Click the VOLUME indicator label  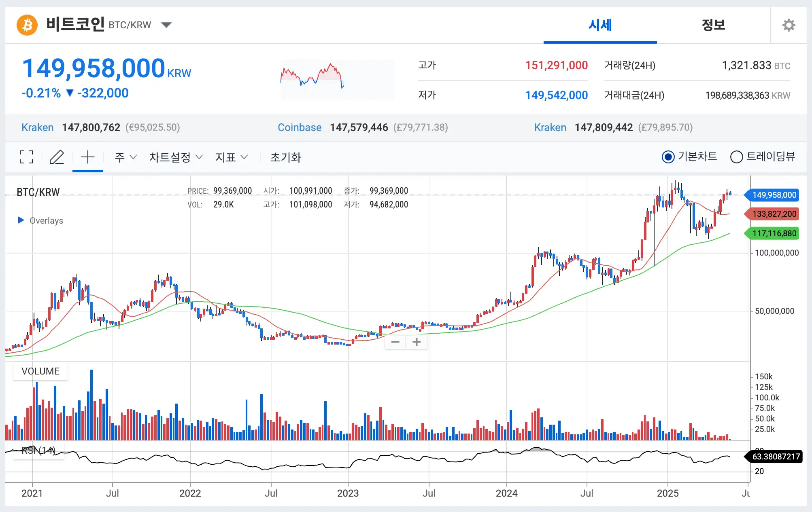coord(40,371)
